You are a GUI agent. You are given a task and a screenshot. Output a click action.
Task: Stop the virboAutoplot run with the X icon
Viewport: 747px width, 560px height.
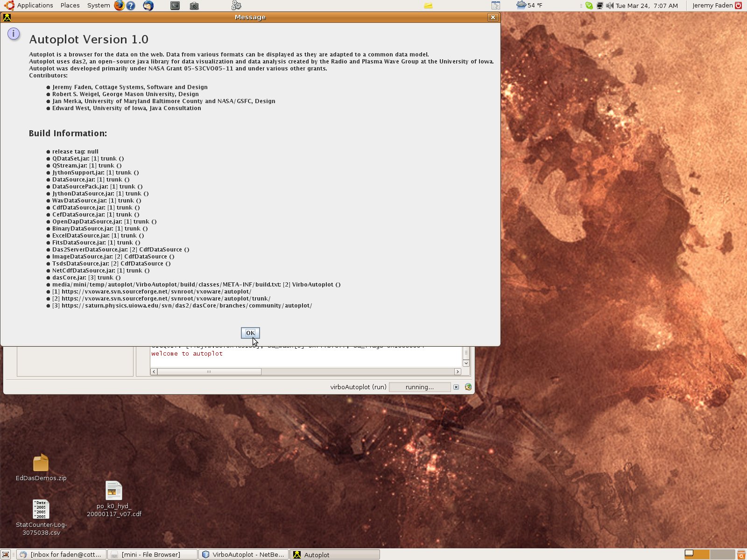456,387
